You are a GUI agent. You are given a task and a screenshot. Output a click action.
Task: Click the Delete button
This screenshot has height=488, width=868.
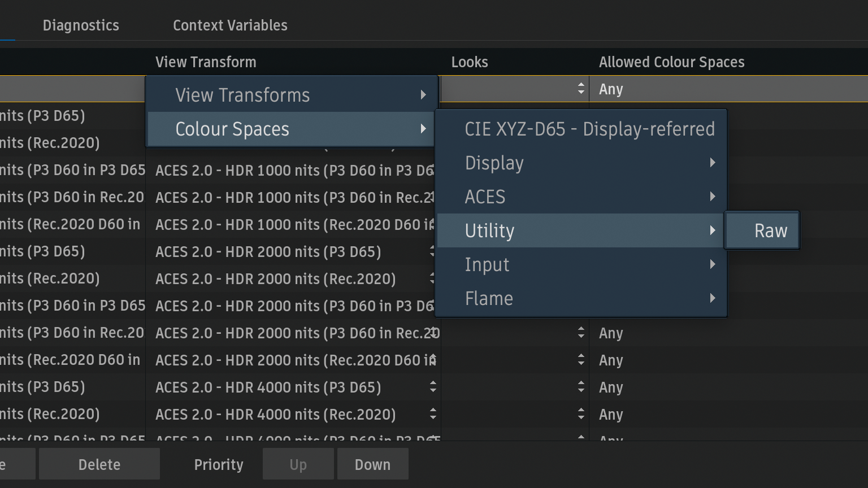tap(99, 464)
